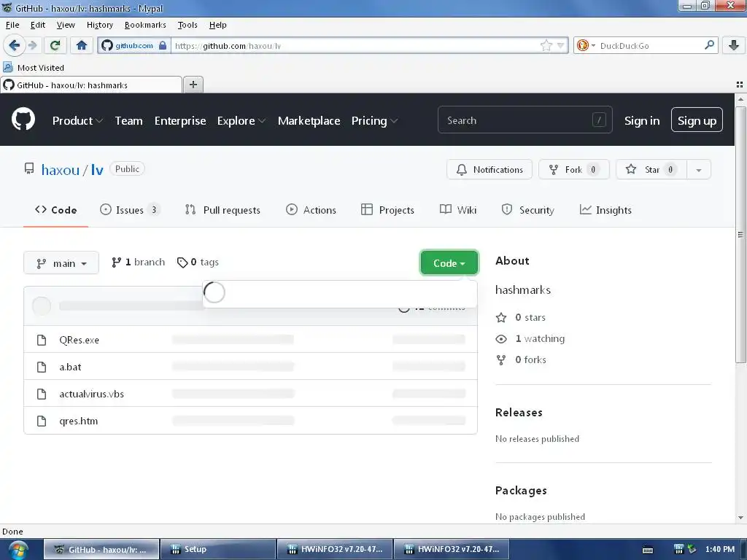747x560 pixels.
Task: Open the Marketplace link
Action: click(309, 121)
